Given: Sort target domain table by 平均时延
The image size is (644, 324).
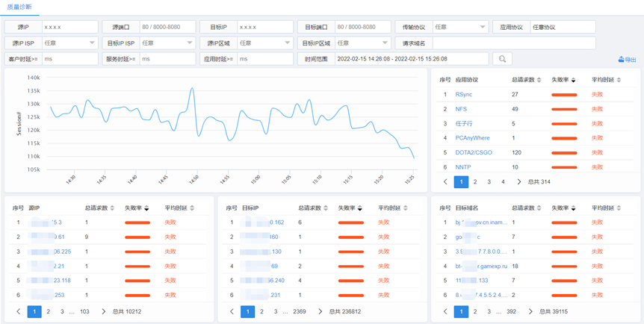Looking at the screenshot, I should (619, 208).
